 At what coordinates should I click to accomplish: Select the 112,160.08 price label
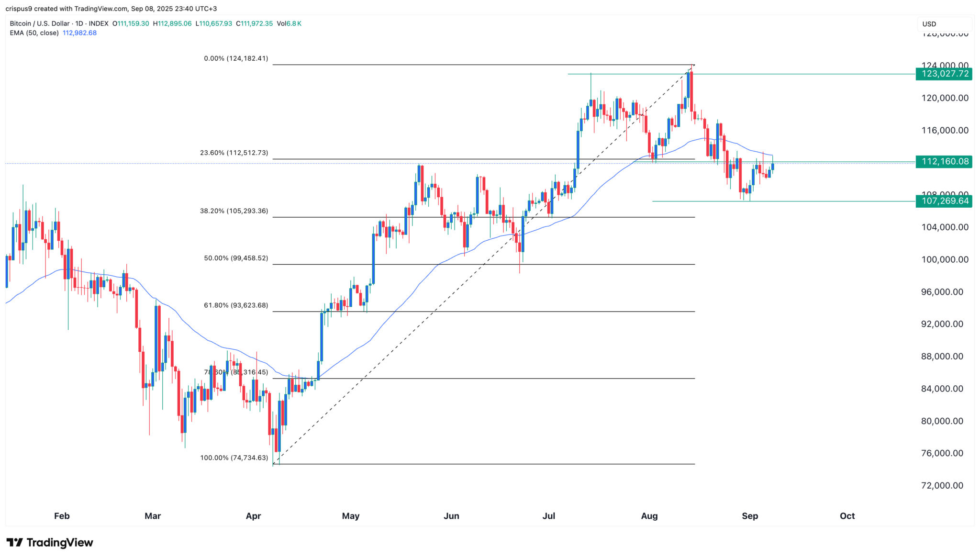944,162
